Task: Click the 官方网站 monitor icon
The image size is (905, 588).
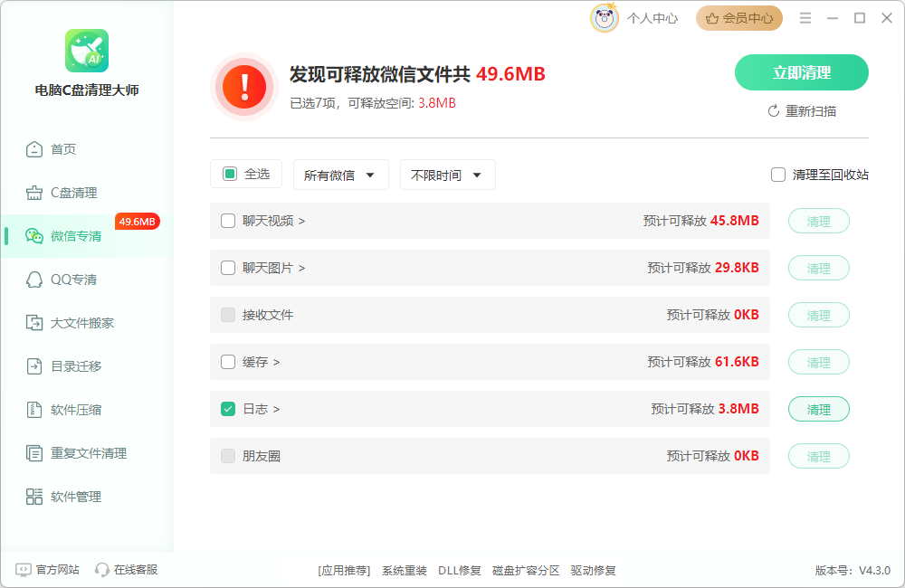Action: click(x=24, y=570)
